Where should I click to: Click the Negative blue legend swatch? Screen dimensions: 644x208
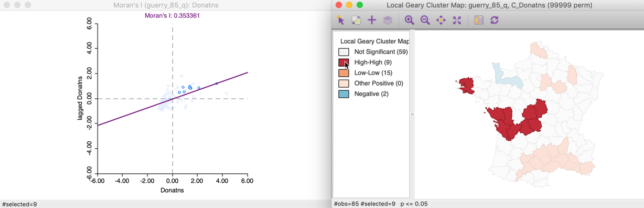click(344, 94)
